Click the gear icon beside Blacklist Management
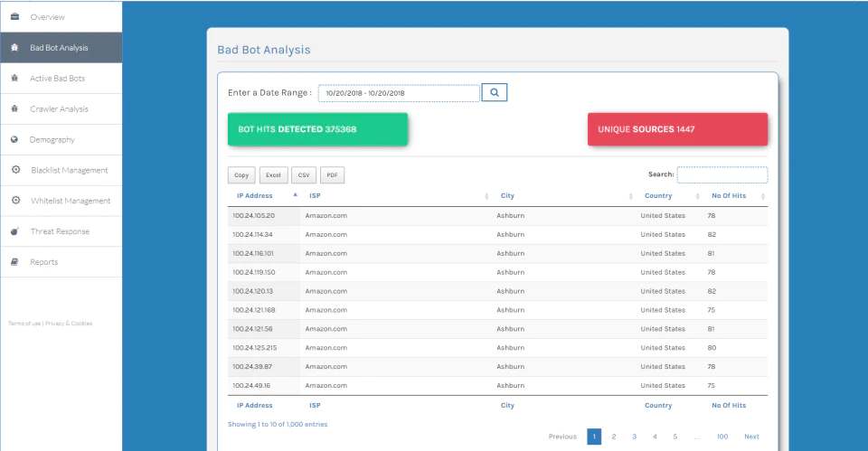The width and height of the screenshot is (868, 451). coord(15,170)
